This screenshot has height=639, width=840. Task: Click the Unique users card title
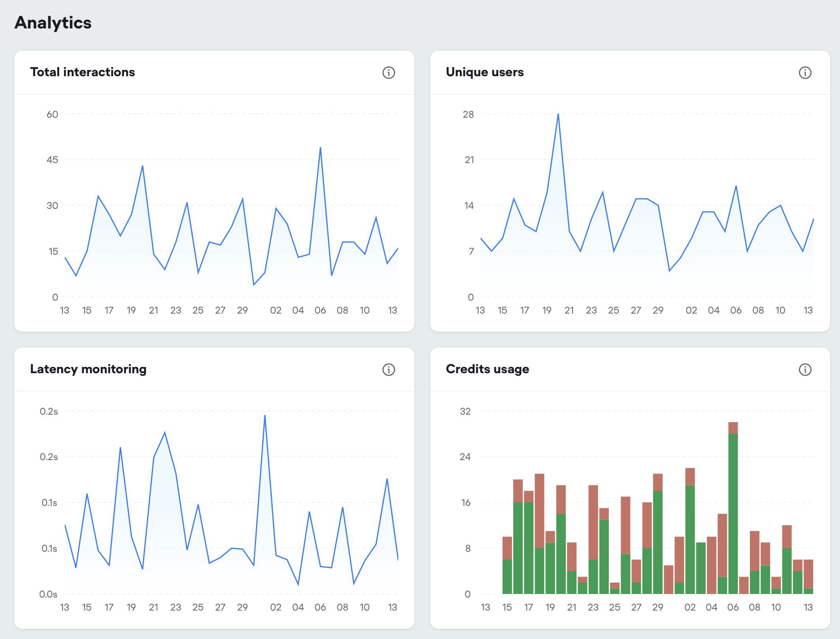(x=484, y=72)
